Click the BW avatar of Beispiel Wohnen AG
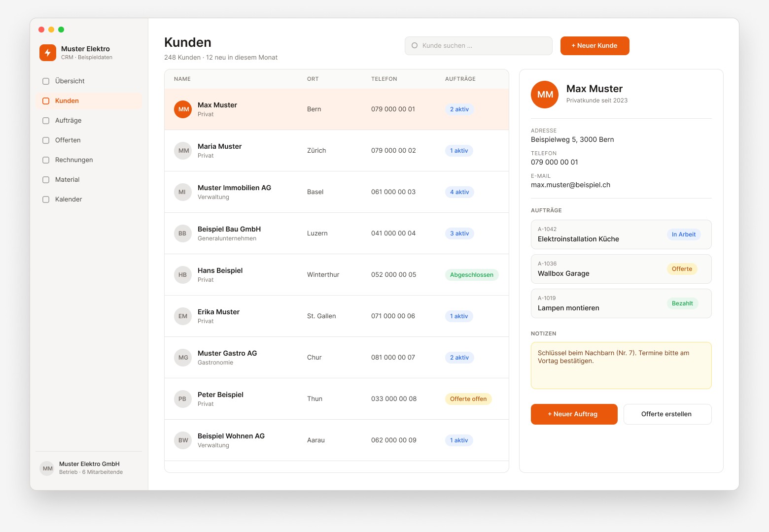769x532 pixels. 182,440
